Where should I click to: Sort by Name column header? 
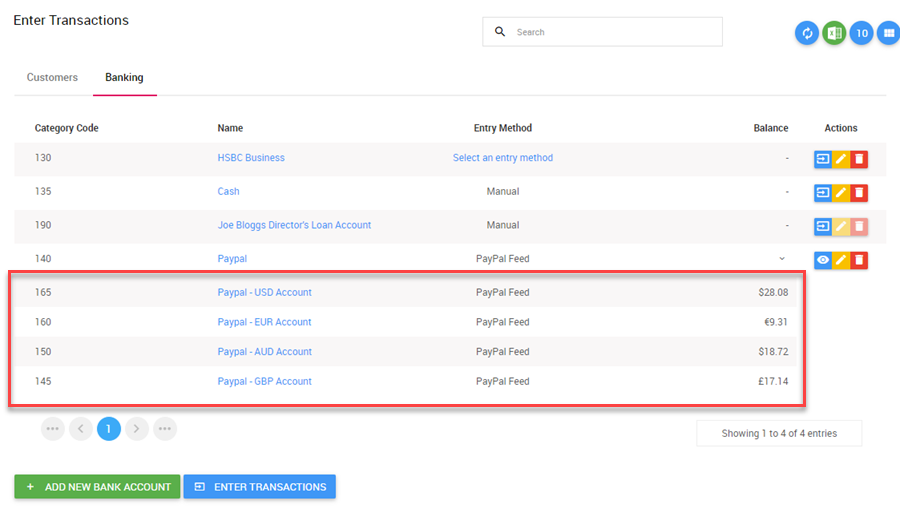(230, 128)
